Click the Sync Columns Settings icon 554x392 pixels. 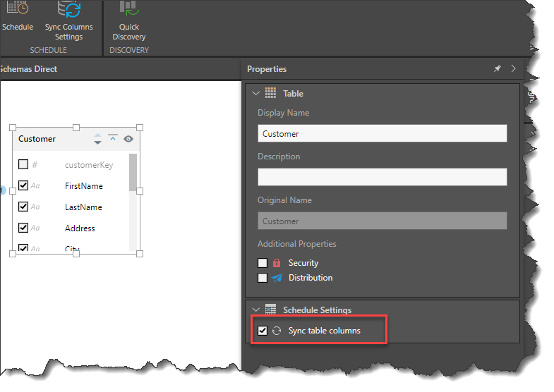coord(69,11)
